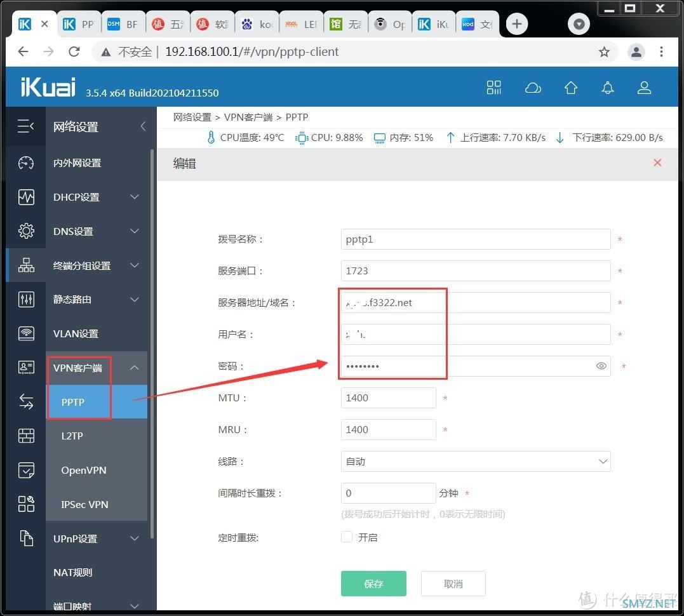Open the log documents icon in sidebar

26,538
